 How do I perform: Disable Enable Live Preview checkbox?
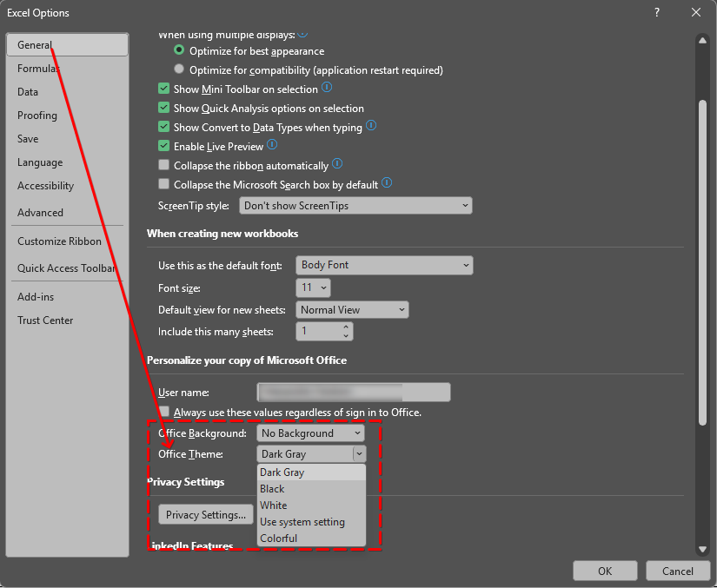[163, 146]
